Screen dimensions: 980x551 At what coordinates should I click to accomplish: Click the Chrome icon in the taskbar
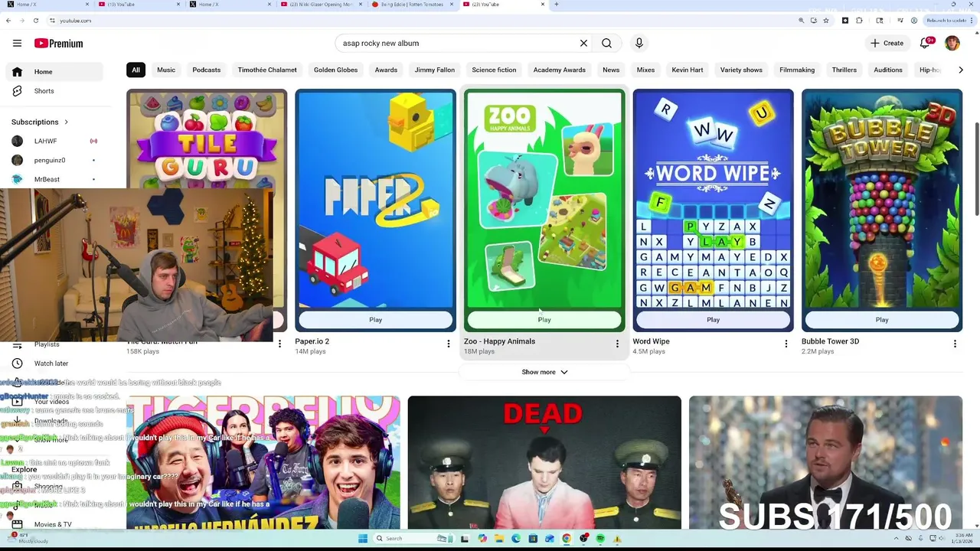pyautogui.click(x=567, y=539)
